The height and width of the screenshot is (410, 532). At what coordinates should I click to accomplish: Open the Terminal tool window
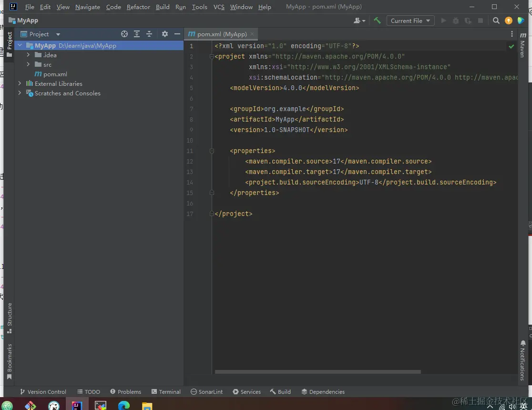166,392
